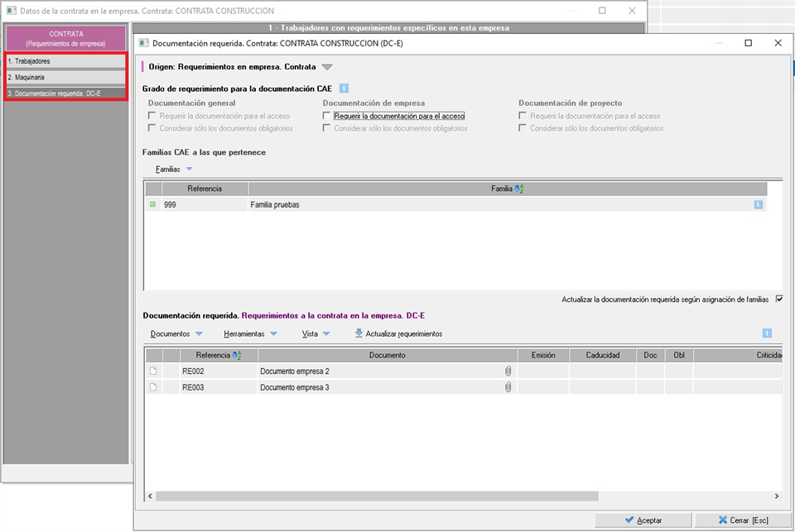Click green status square in row 999
Screen dimensions: 795x532
(152, 204)
